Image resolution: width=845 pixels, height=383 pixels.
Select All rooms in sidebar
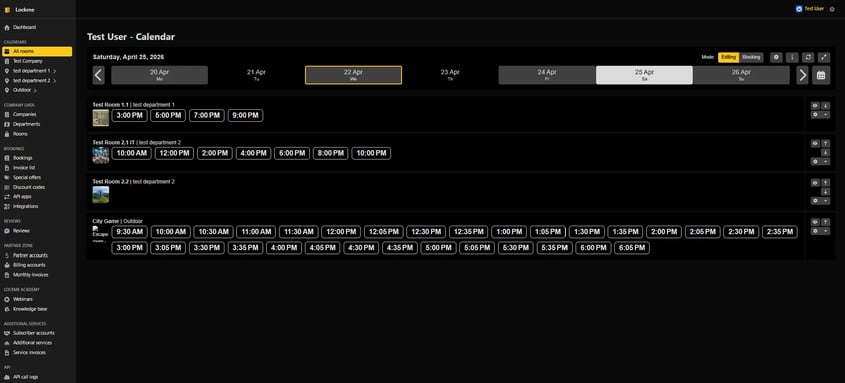(x=37, y=51)
